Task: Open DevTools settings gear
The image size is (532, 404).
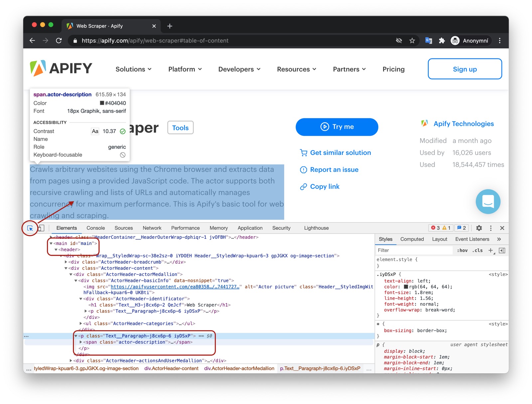Action: [x=479, y=228]
